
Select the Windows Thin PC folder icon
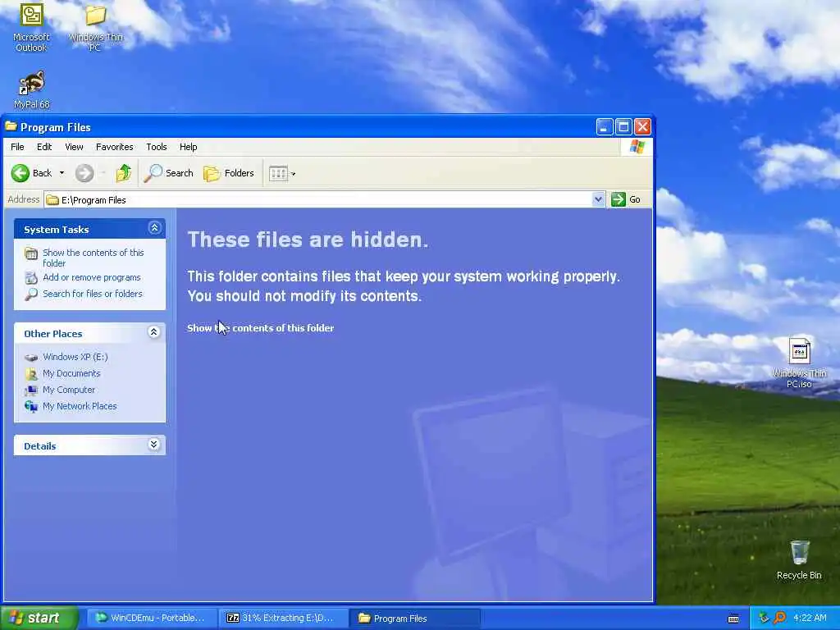pyautogui.click(x=95, y=27)
